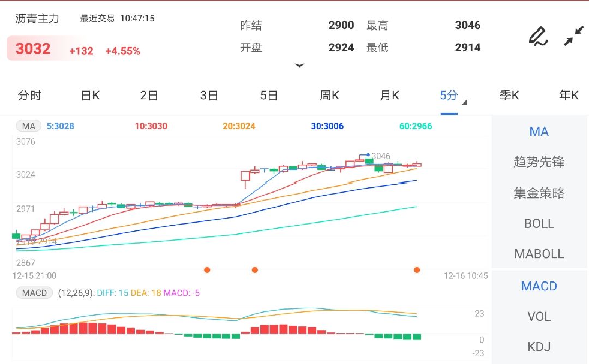This screenshot has height=364, width=589.
Task: Click the rightmost orange event marker dot
Action: [417, 270]
